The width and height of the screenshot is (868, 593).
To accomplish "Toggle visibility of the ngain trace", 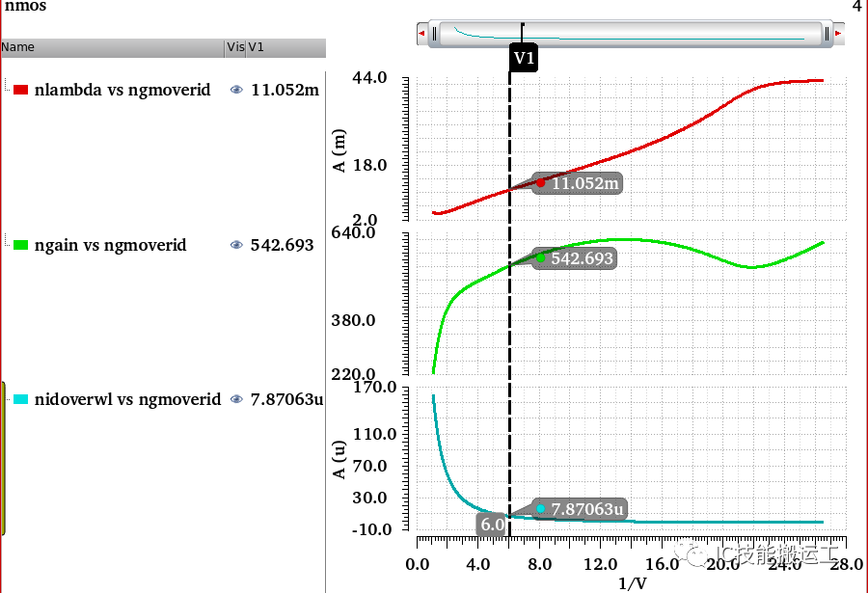I will pos(236,245).
